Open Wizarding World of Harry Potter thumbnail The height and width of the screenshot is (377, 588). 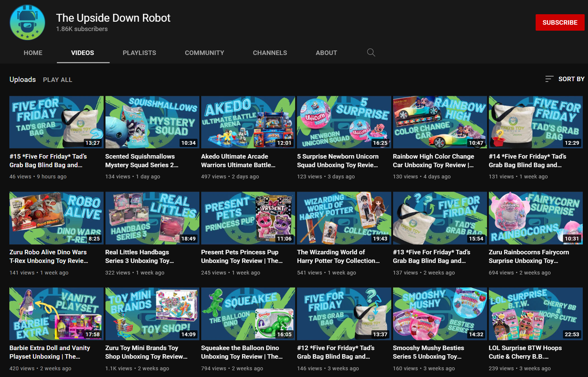click(x=344, y=218)
